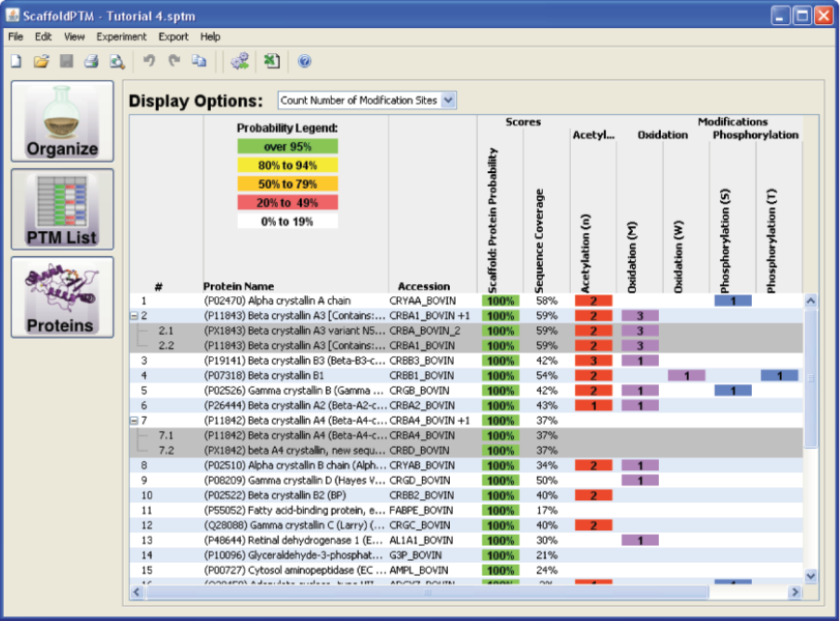This screenshot has height=621, width=840.
Task: Click accession AMPL_BOVIN
Action: [419, 571]
